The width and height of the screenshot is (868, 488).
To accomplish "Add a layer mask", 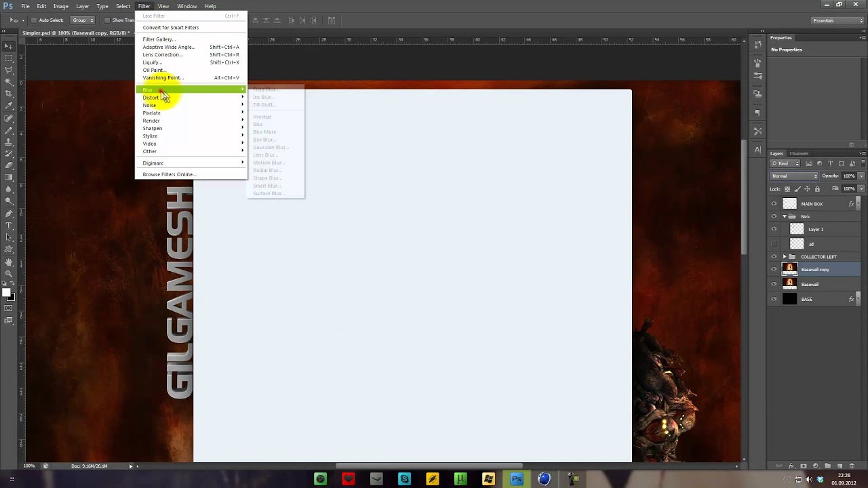I will point(804,466).
